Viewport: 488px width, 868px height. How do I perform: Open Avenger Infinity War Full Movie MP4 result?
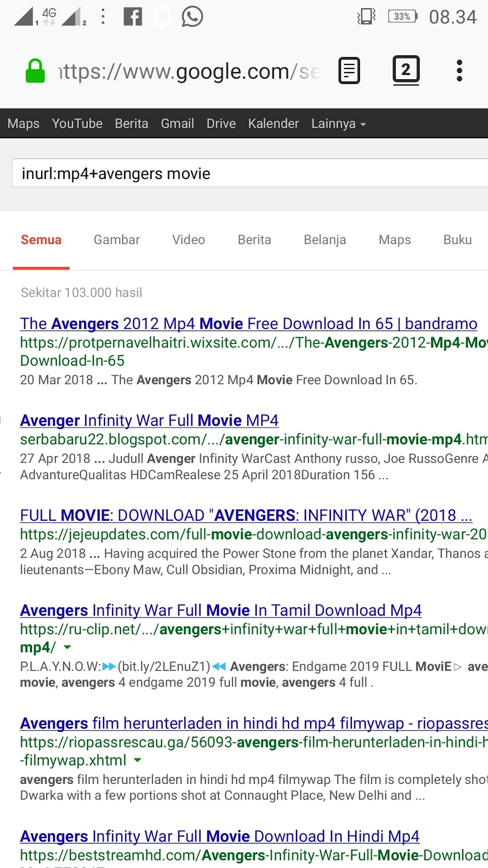(149, 420)
